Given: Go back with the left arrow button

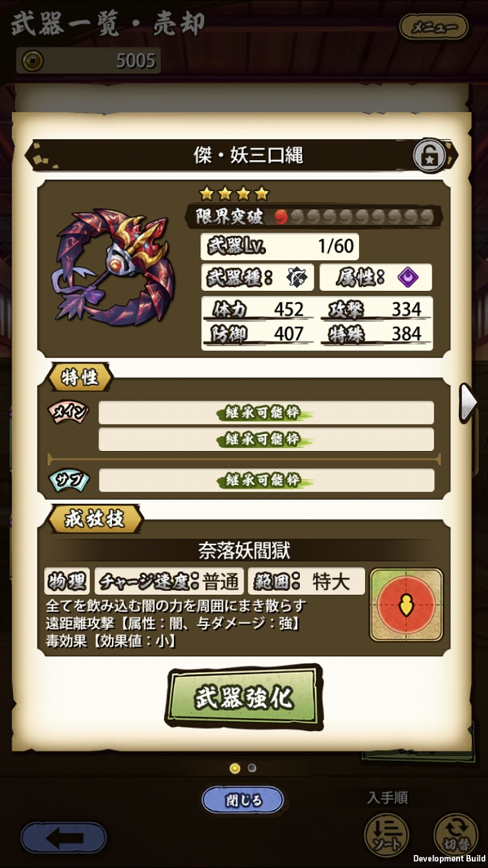Looking at the screenshot, I should (x=63, y=838).
